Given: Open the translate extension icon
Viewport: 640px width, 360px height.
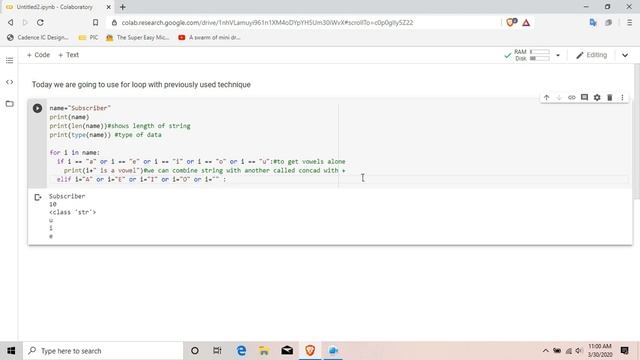Looking at the screenshot, I should (593, 22).
